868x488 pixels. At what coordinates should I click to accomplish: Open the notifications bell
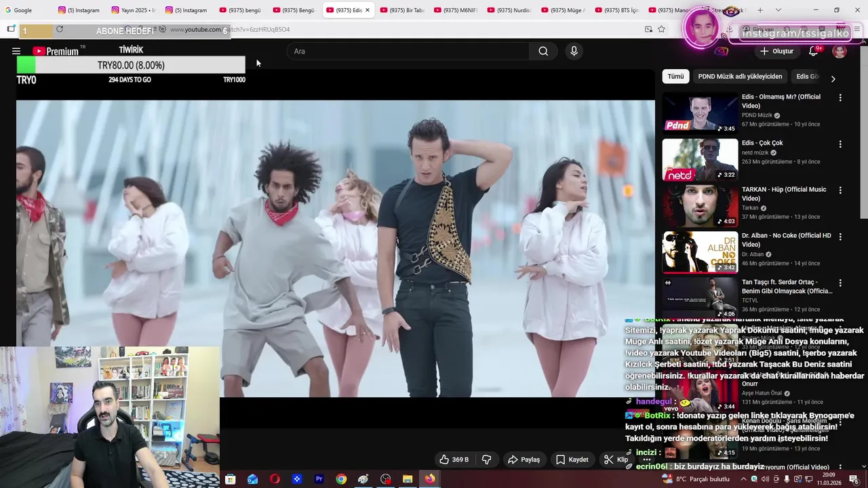coord(813,51)
